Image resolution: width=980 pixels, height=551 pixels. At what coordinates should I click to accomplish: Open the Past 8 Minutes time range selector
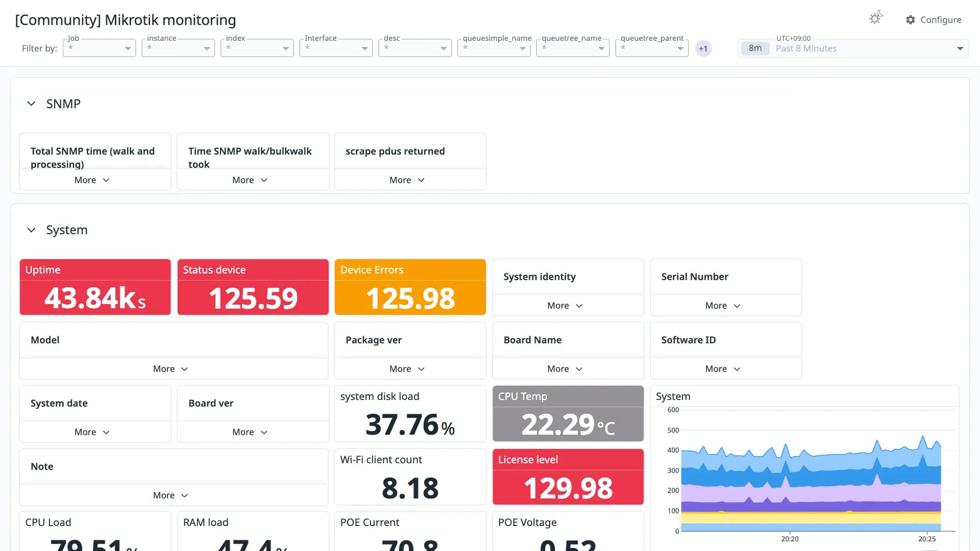(853, 48)
